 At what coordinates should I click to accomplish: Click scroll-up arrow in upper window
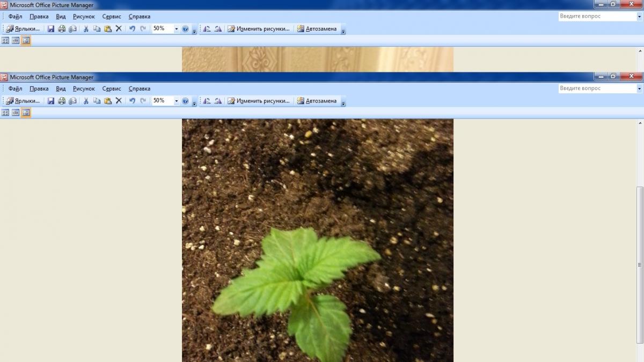pos(640,51)
